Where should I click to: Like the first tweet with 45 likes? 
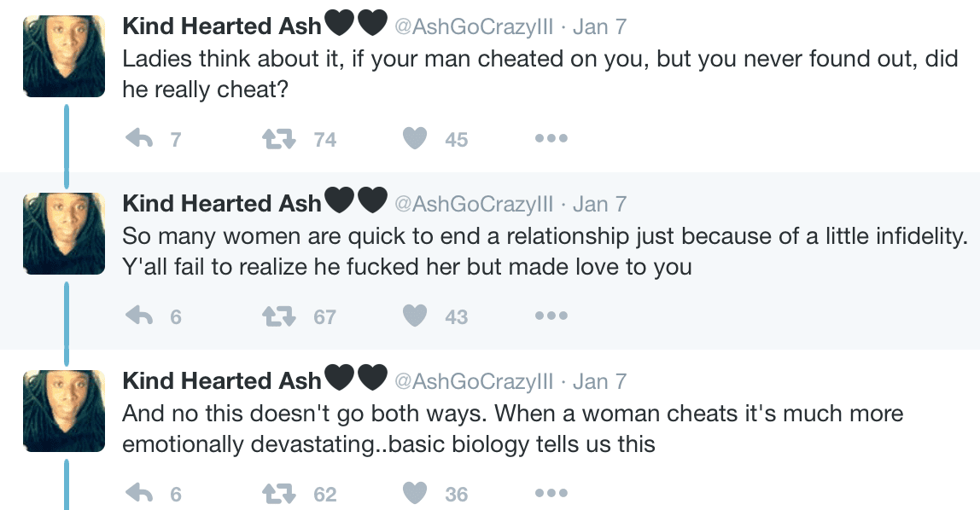click(x=415, y=139)
